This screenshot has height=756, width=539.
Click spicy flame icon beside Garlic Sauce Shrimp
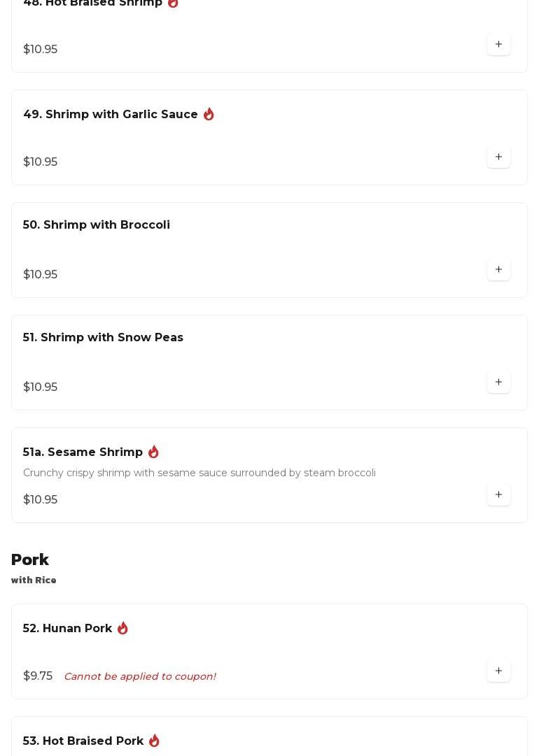point(209,114)
